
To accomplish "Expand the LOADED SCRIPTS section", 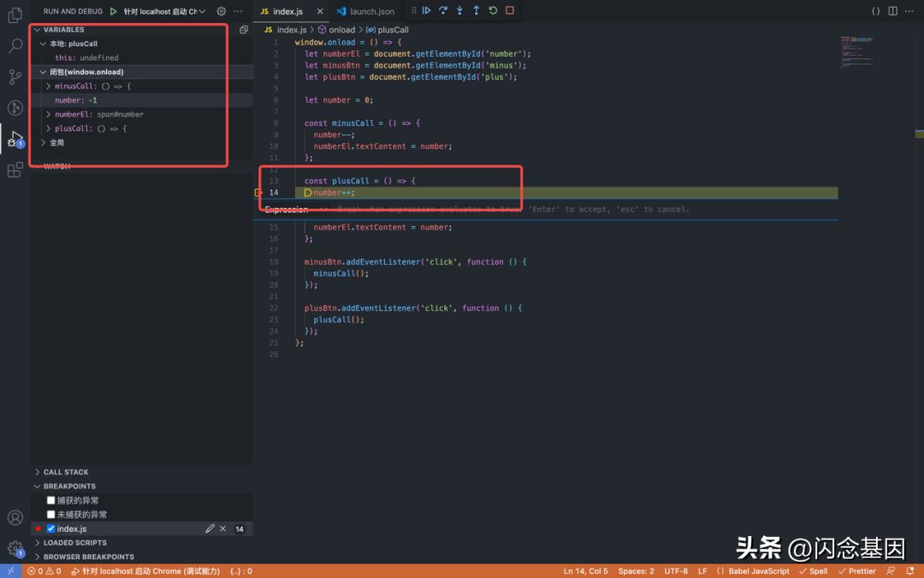I will coord(74,543).
